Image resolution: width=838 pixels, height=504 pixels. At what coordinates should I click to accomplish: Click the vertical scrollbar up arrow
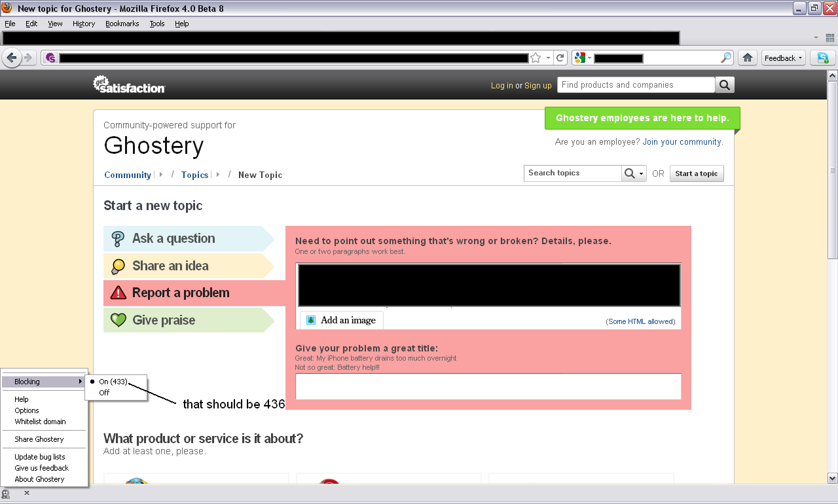832,76
